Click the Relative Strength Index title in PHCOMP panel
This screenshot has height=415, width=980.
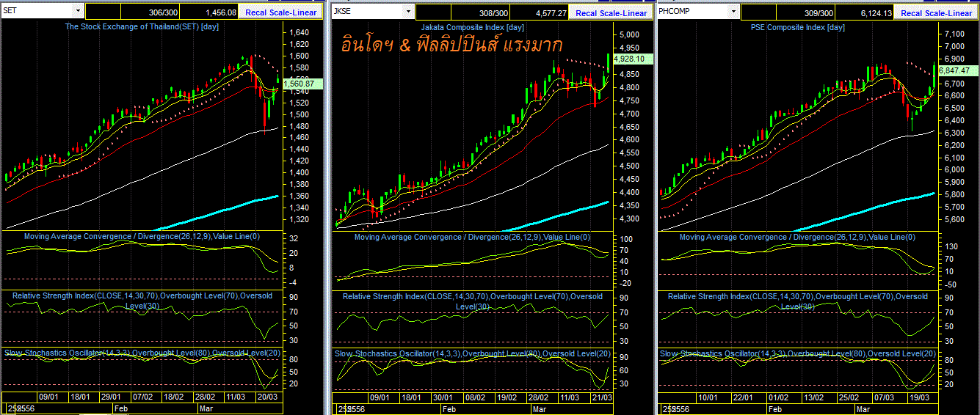(x=797, y=301)
